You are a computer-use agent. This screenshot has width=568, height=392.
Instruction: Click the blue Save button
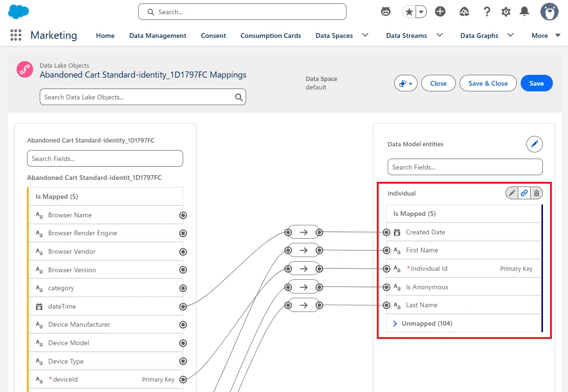point(536,83)
